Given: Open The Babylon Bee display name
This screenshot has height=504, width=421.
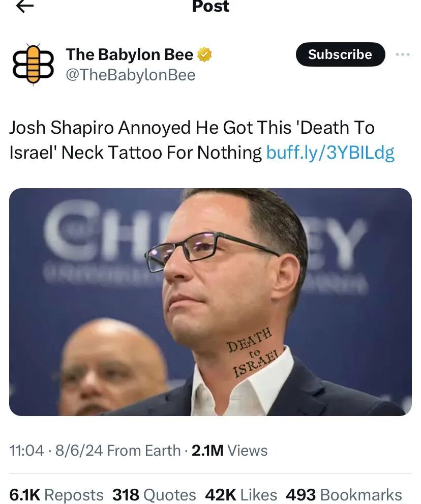Looking at the screenshot, I should point(130,54).
